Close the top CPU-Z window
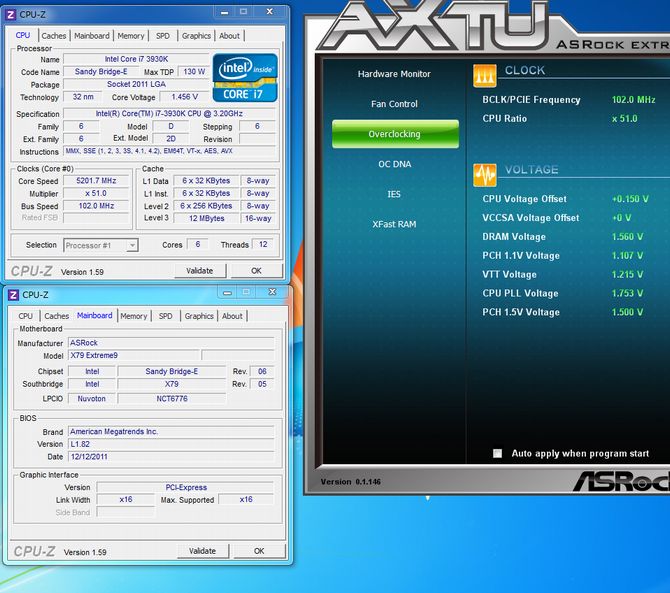This screenshot has width=670, height=593. 270,12
